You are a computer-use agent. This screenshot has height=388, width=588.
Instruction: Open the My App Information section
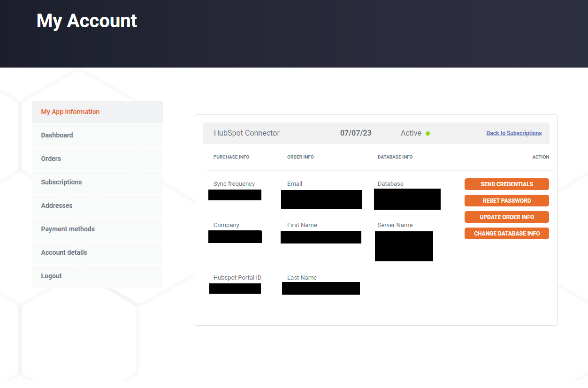pyautogui.click(x=70, y=112)
